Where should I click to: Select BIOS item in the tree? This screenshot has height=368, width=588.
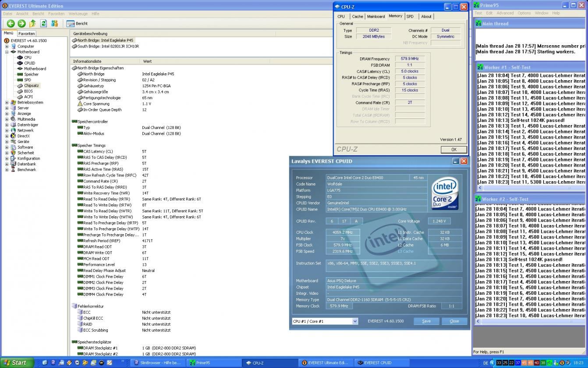coord(28,91)
